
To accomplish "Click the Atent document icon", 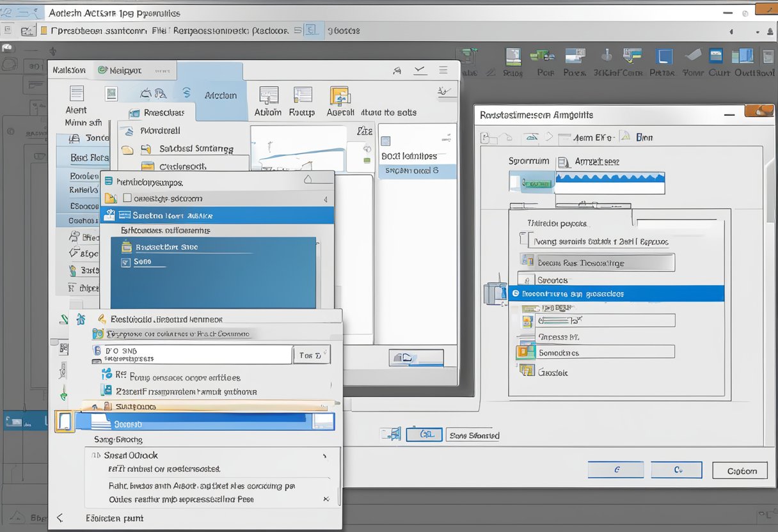I will tap(77, 94).
